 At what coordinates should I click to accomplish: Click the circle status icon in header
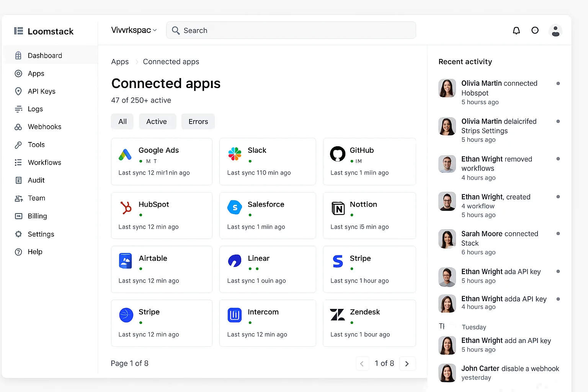point(535,31)
